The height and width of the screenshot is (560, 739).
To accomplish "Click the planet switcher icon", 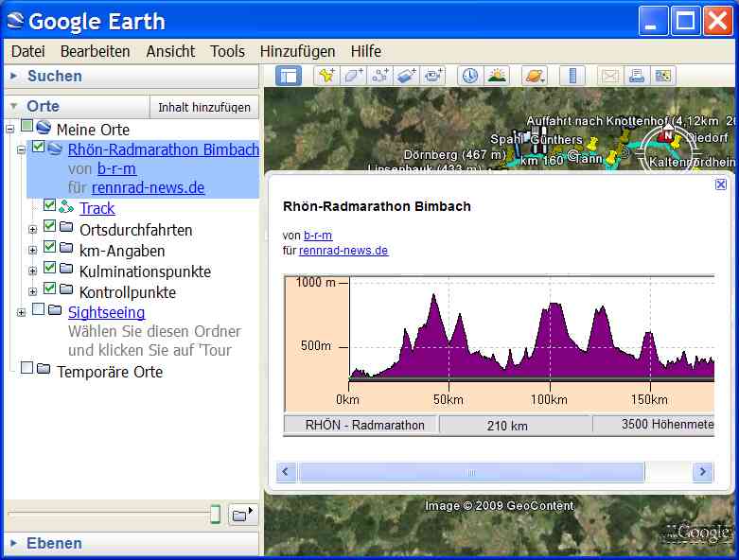I will tap(535, 77).
